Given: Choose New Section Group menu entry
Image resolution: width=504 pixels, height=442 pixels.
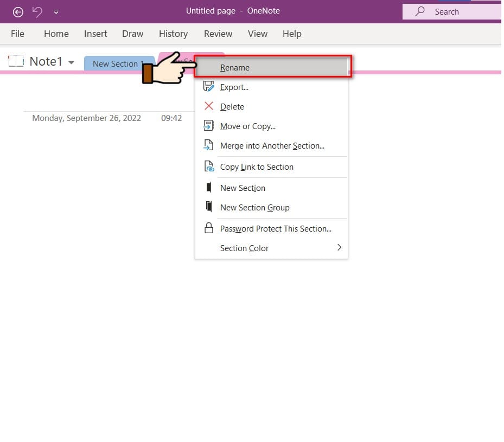Looking at the screenshot, I should click(x=254, y=207).
